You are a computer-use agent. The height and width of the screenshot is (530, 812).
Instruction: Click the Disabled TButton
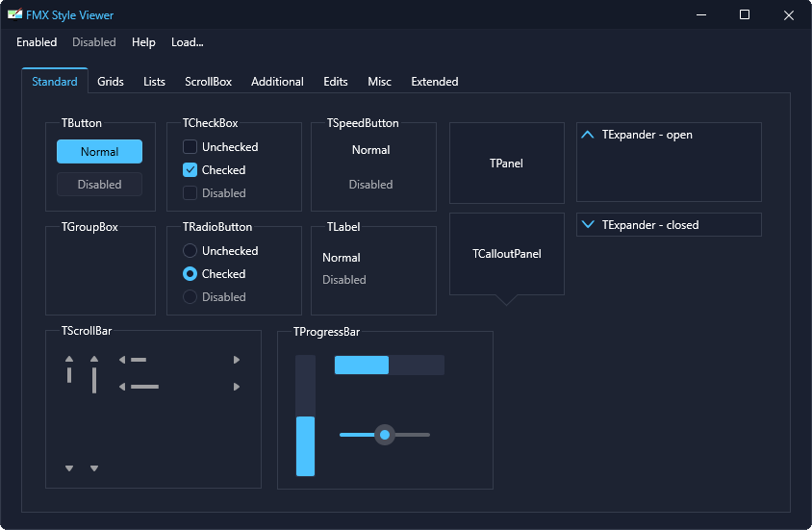(99, 185)
